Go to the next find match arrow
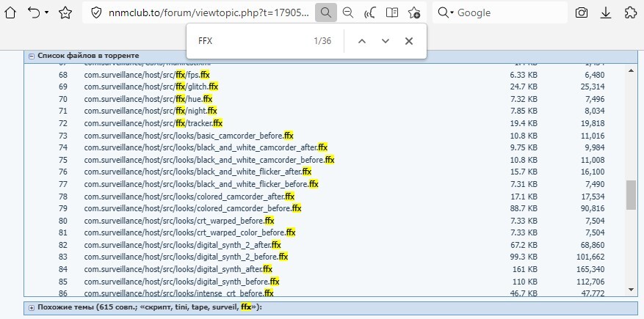 point(386,41)
